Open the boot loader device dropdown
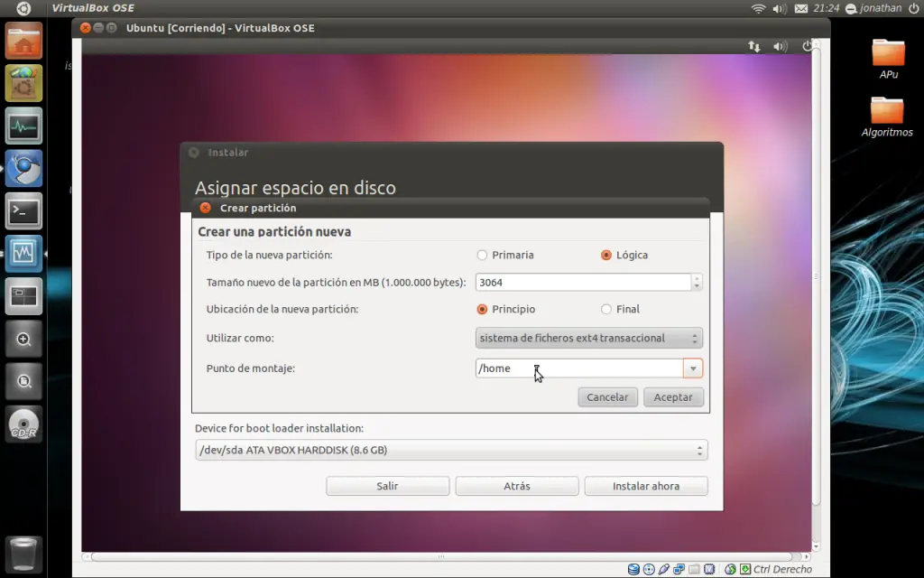The width and height of the screenshot is (924, 578). click(x=451, y=450)
